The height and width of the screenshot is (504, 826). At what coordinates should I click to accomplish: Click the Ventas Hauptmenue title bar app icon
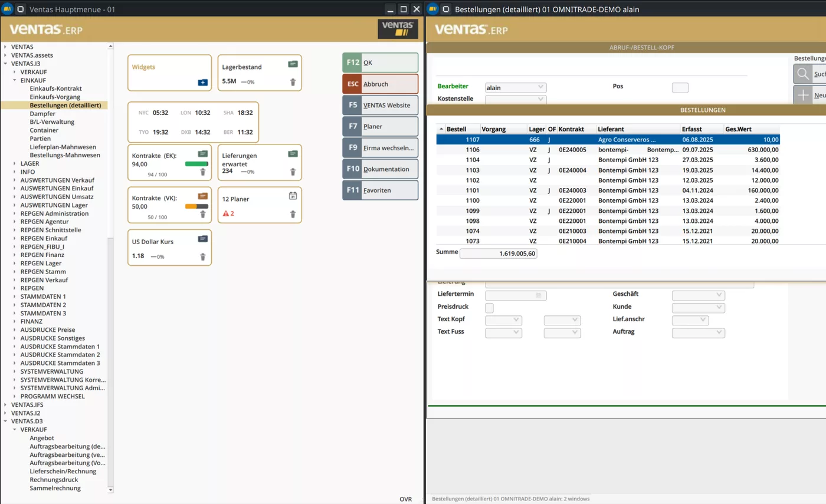pyautogui.click(x=8, y=9)
